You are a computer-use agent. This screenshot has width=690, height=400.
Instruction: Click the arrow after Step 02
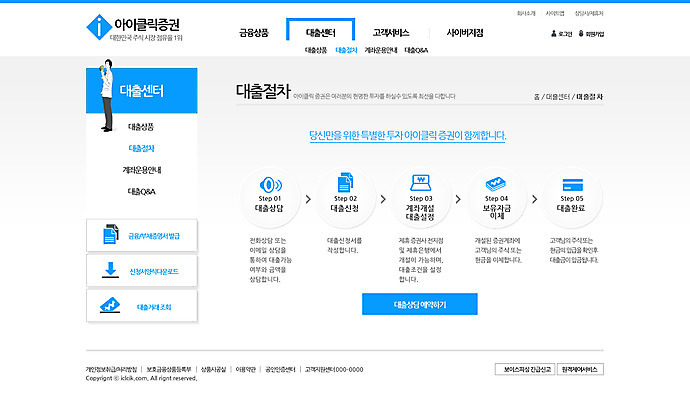click(x=383, y=199)
